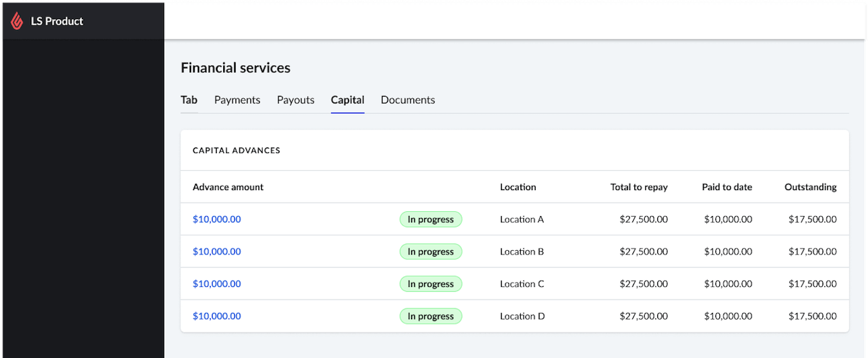Click the Paid to date column header
This screenshot has width=868, height=358.
point(727,187)
